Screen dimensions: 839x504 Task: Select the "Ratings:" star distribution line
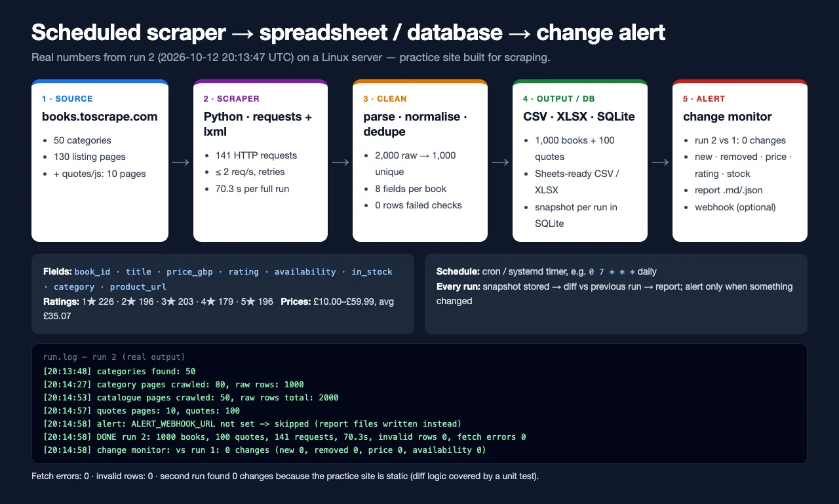(158, 301)
